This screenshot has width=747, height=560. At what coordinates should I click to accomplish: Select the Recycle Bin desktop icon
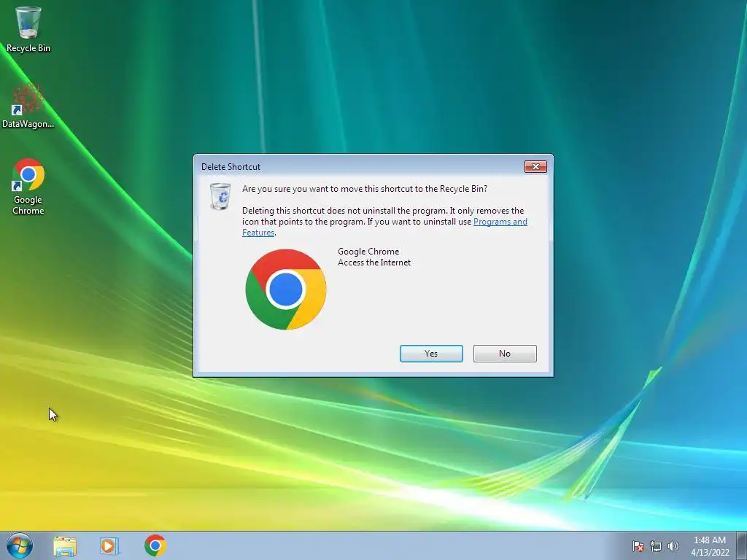(x=28, y=29)
